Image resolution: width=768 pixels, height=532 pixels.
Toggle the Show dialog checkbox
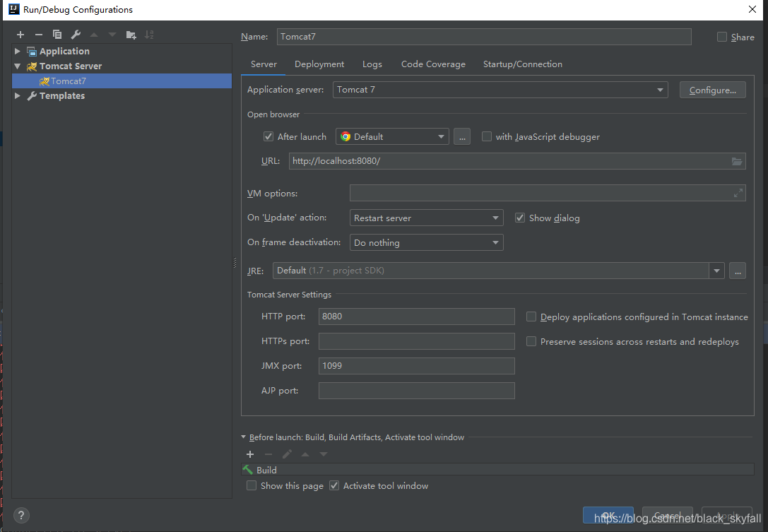[520, 218]
